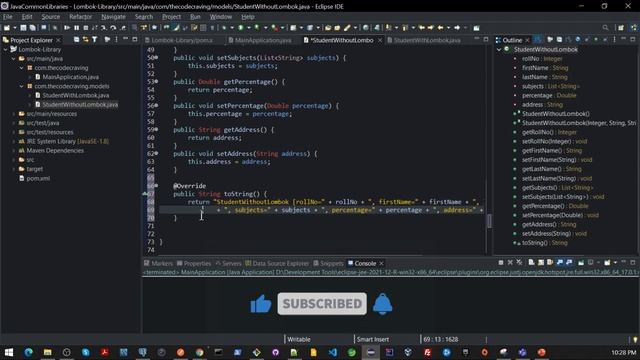Collapse StudentWithoutLombok class in Outline

(499, 49)
